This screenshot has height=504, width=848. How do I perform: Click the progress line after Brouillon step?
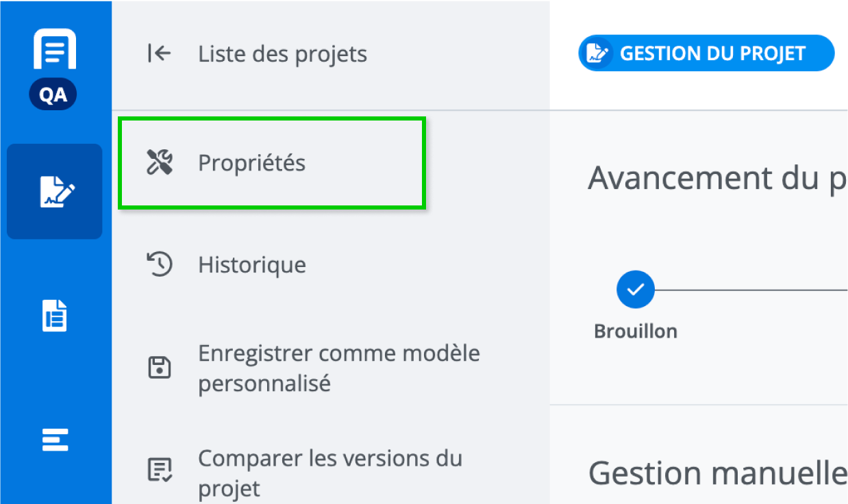point(750,290)
